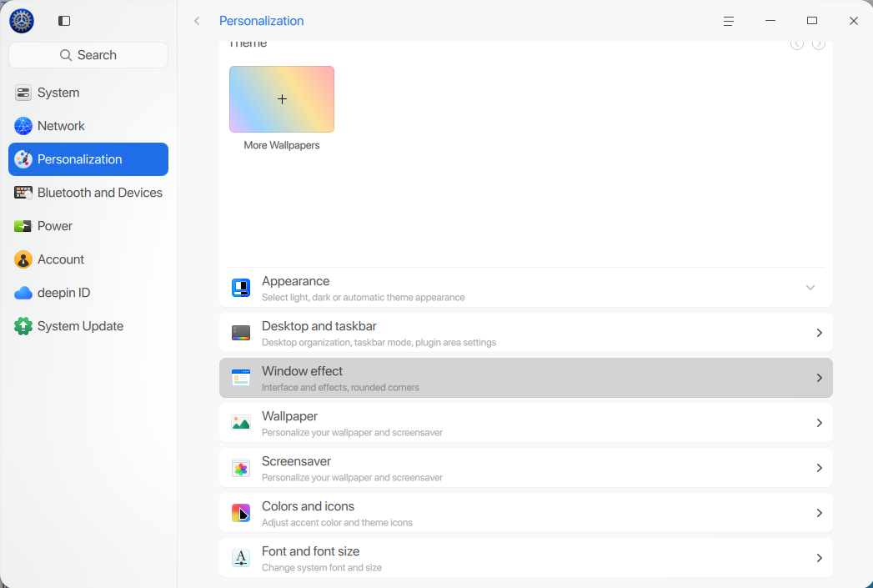The width and height of the screenshot is (873, 588).
Task: Click the More Wallpapers label
Action: tap(282, 145)
